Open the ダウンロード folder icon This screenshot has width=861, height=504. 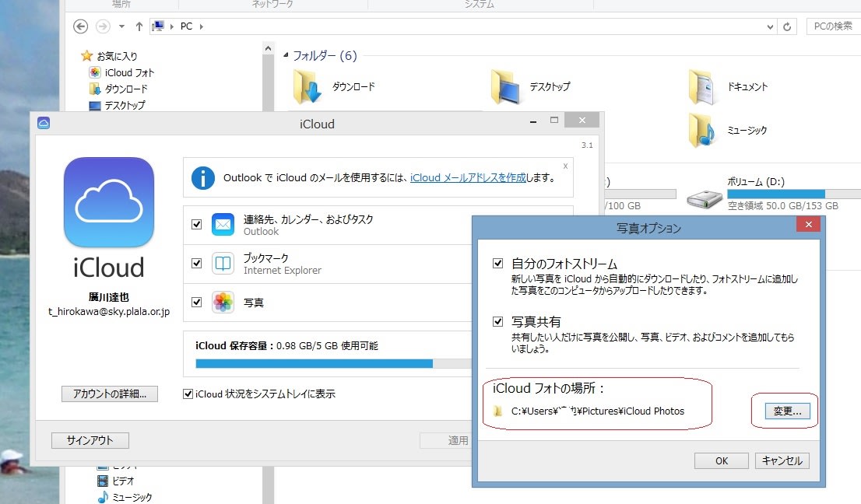coord(307,86)
